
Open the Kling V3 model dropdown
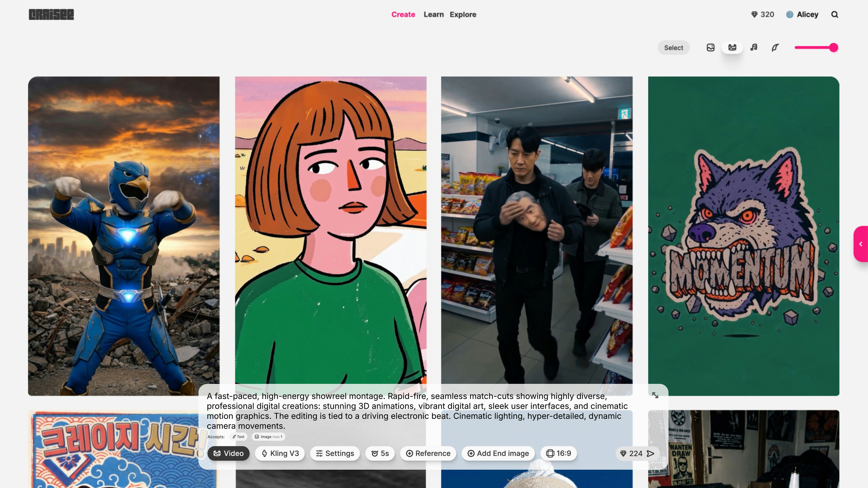click(280, 453)
